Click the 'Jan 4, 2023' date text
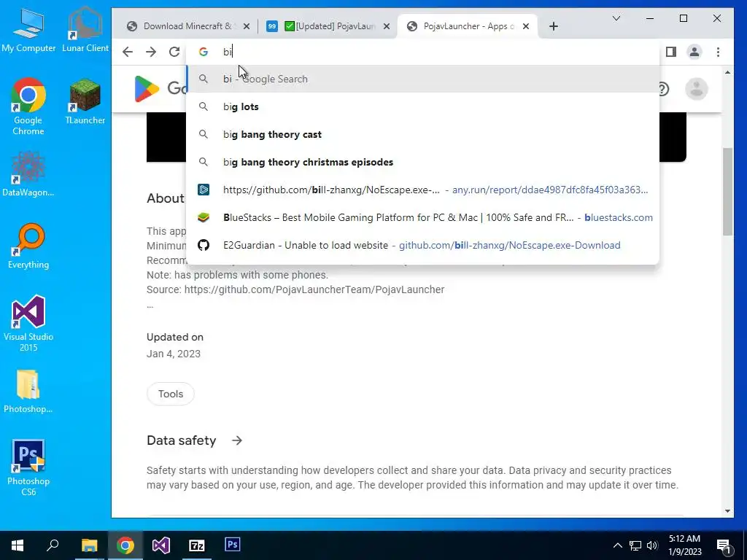The image size is (747, 560). click(x=174, y=354)
